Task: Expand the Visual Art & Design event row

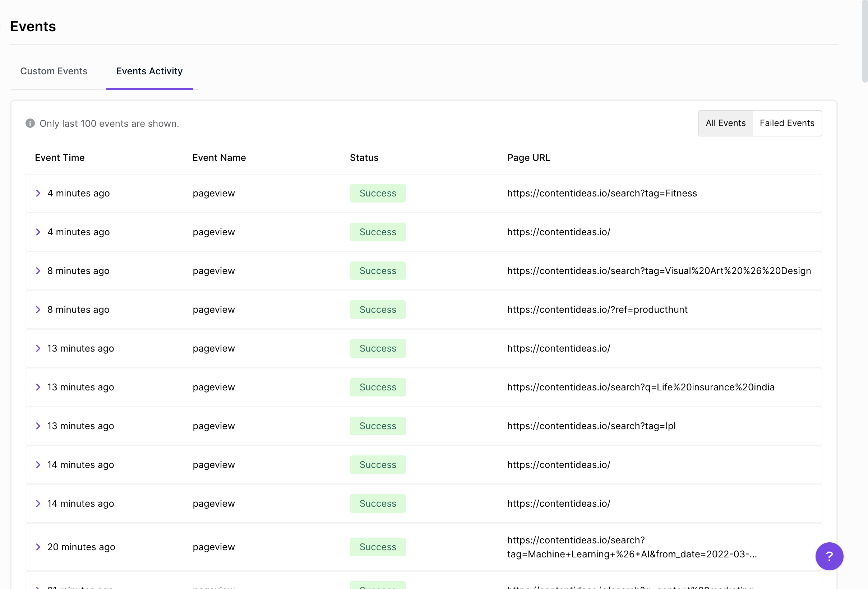Action: tap(38, 270)
